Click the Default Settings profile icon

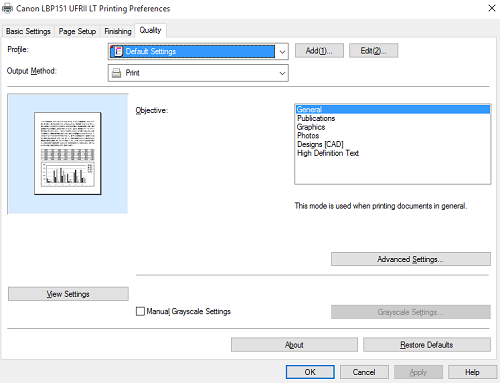click(x=118, y=51)
